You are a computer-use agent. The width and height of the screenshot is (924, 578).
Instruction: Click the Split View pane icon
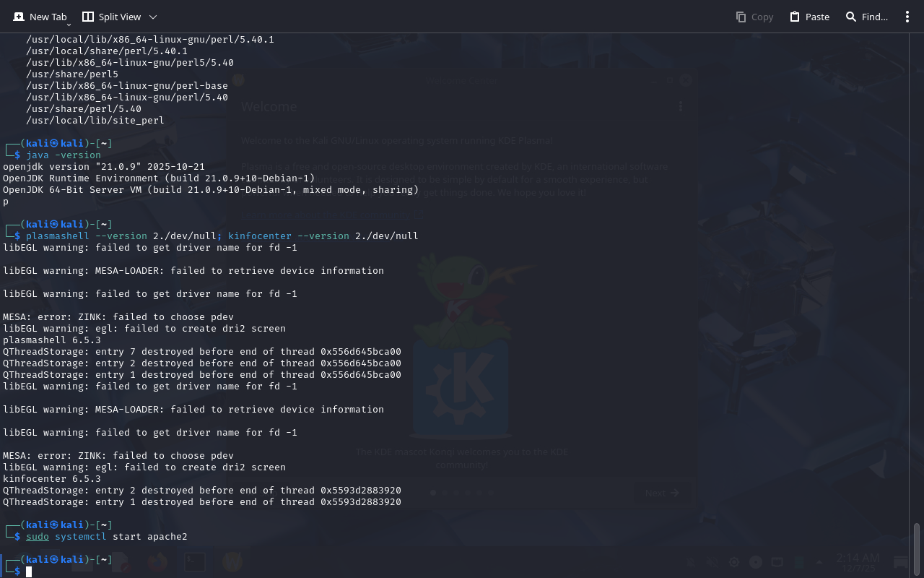tap(88, 17)
